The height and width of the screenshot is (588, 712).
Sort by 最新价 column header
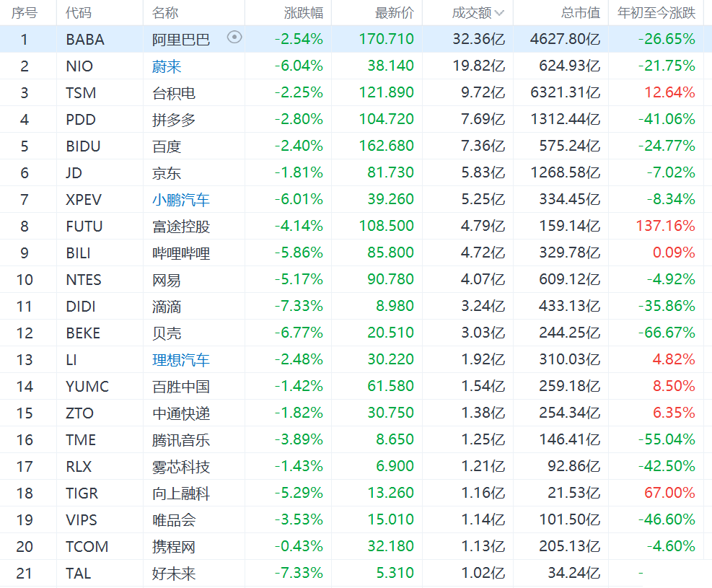coord(395,13)
